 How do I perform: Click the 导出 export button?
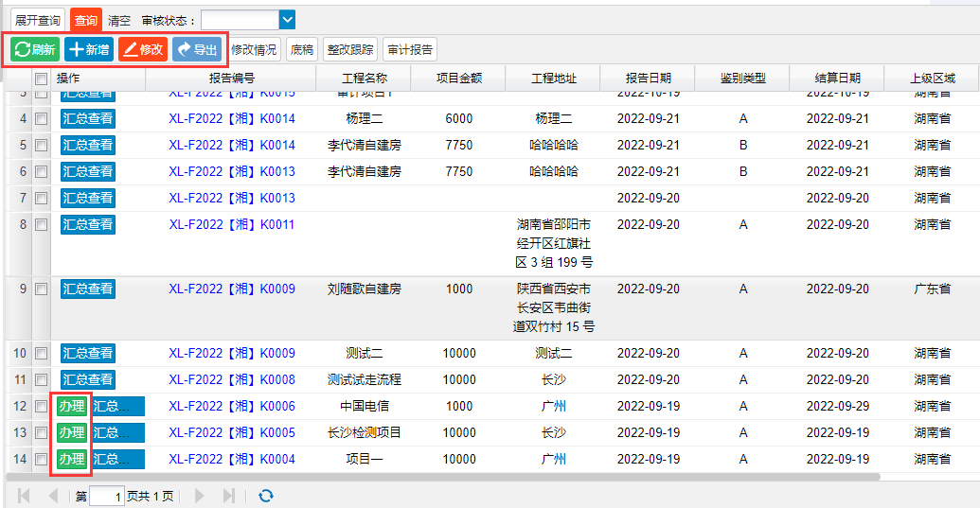point(196,49)
